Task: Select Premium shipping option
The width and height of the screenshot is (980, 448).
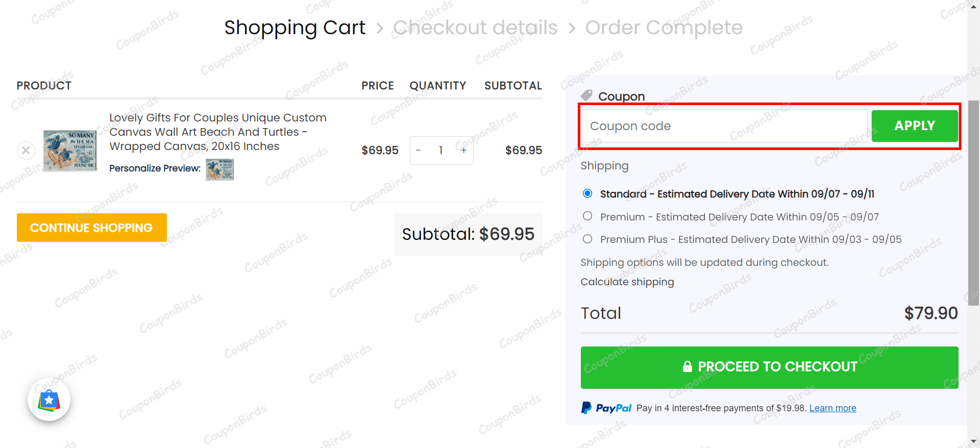Action: pos(587,216)
